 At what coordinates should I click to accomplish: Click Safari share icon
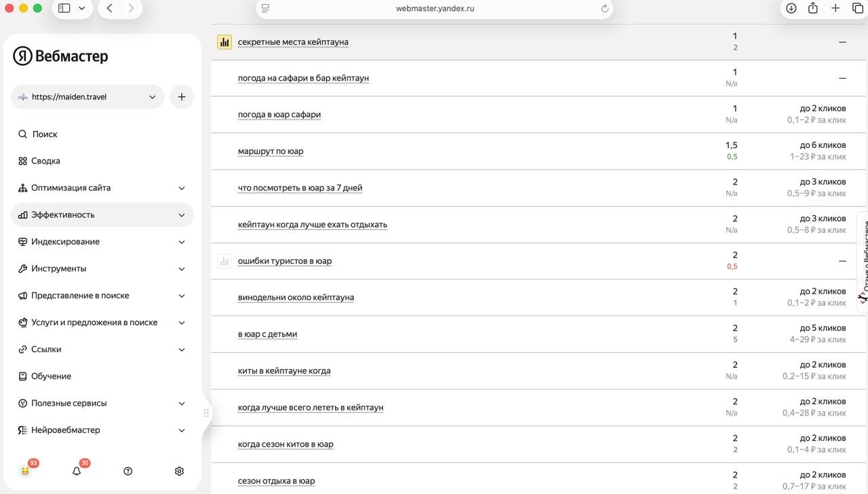pos(813,8)
